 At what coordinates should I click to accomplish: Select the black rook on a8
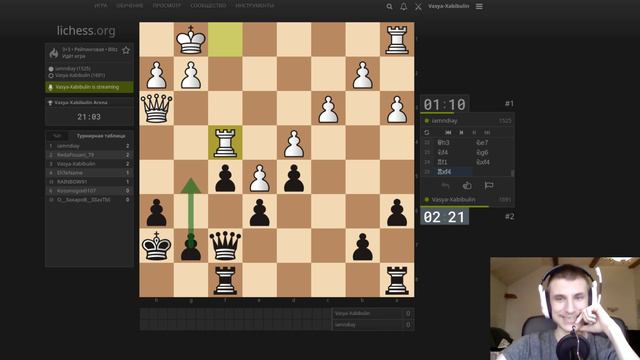(397, 280)
